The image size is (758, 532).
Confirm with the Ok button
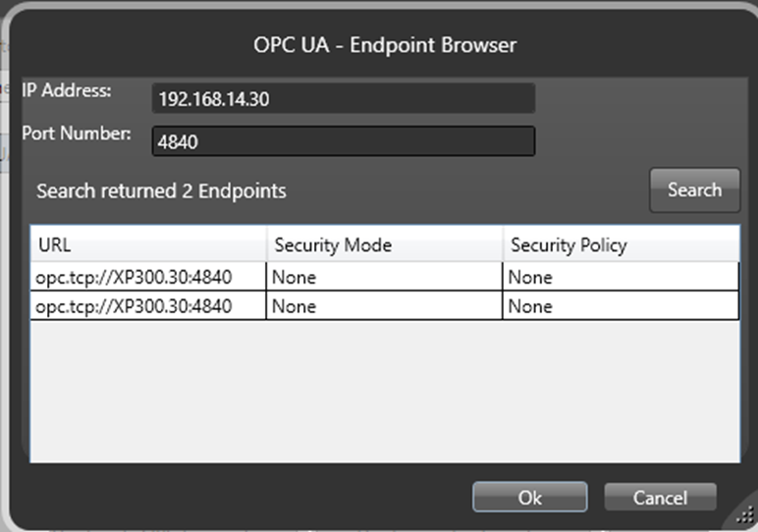(529, 498)
